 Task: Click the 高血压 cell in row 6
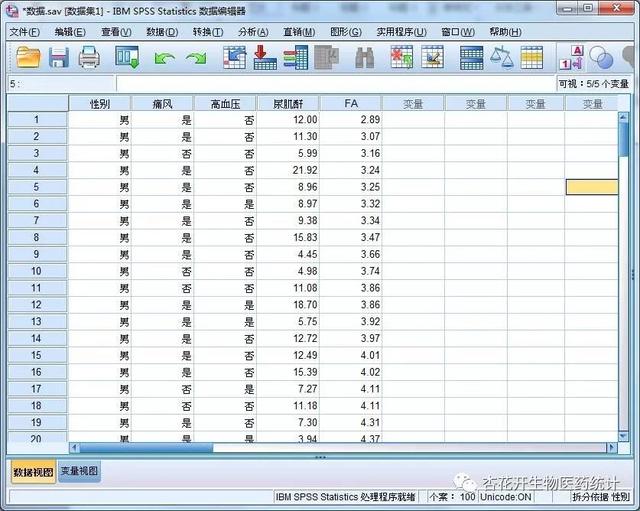tap(225, 204)
